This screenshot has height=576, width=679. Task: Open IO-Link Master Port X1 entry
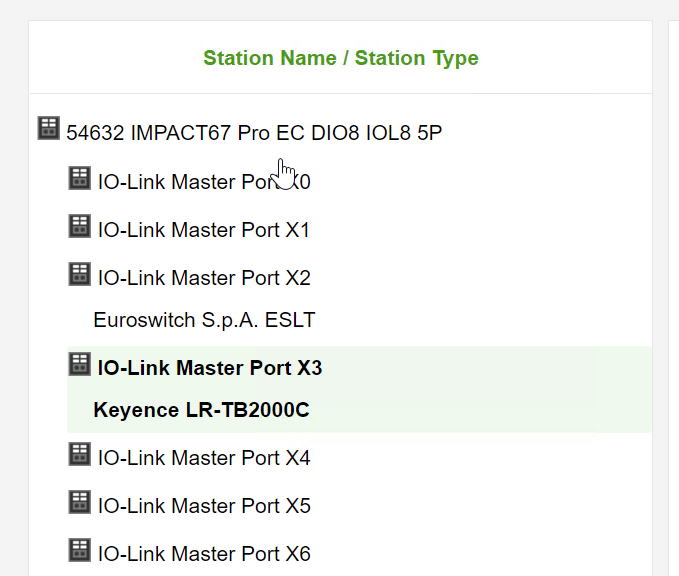click(x=204, y=230)
